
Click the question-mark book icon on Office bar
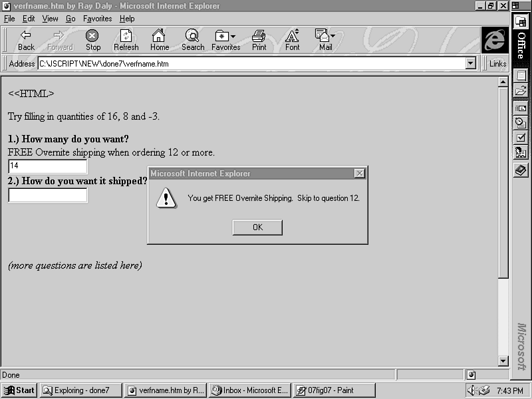(521, 170)
